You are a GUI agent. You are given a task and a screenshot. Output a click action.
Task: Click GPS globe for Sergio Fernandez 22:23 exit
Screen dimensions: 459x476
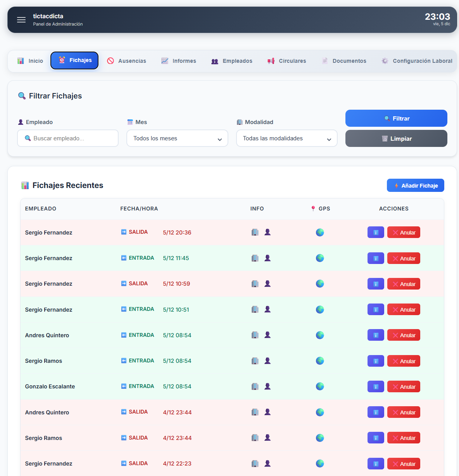[320, 464]
